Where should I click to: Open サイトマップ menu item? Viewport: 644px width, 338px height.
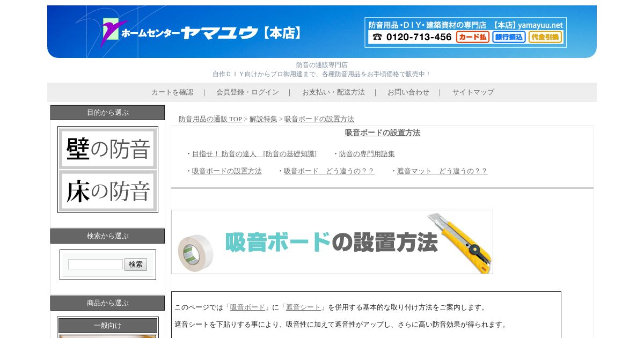[473, 92]
